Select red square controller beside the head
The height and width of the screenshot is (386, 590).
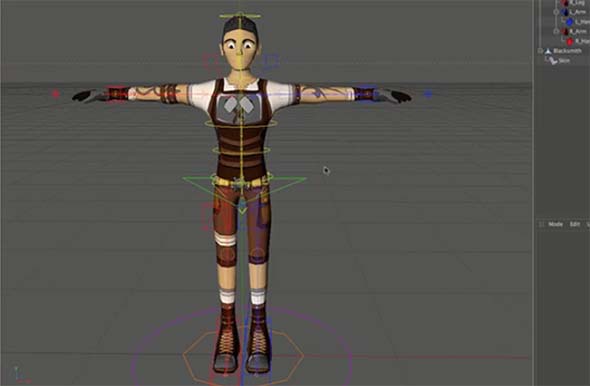(x=211, y=61)
